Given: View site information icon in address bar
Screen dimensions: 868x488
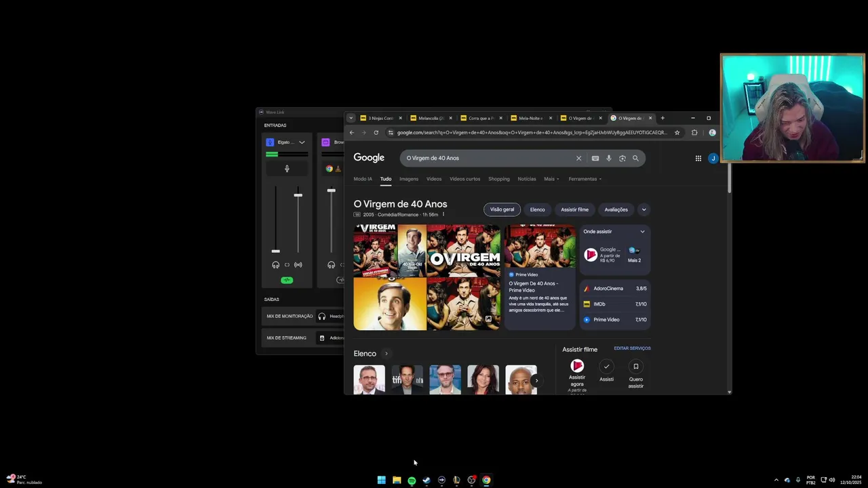Looking at the screenshot, I should (391, 133).
